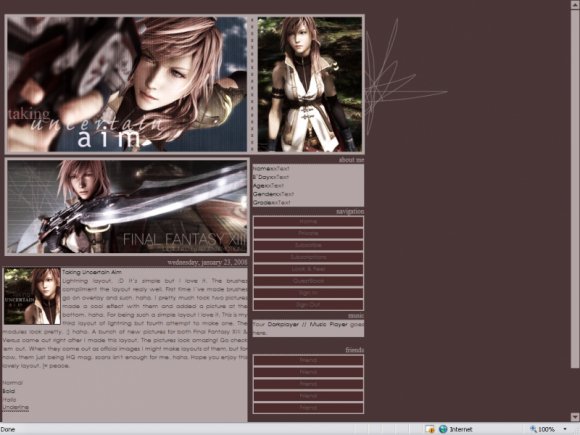The image size is (580, 435).
Task: Click the Final Fantasy XIII sword banner
Action: [127, 206]
